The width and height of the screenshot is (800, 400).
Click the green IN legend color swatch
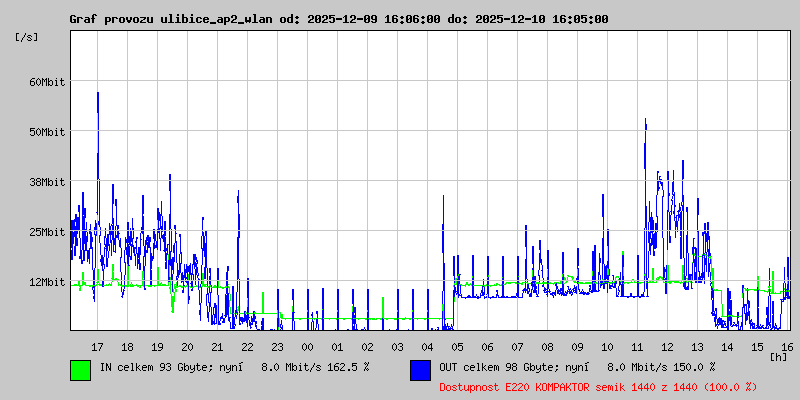tap(80, 369)
